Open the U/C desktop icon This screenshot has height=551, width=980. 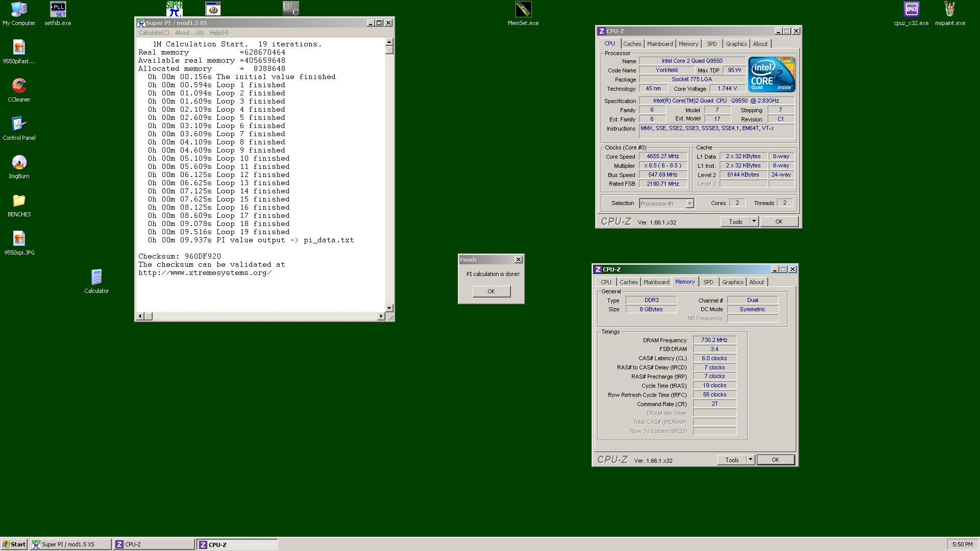291,9
